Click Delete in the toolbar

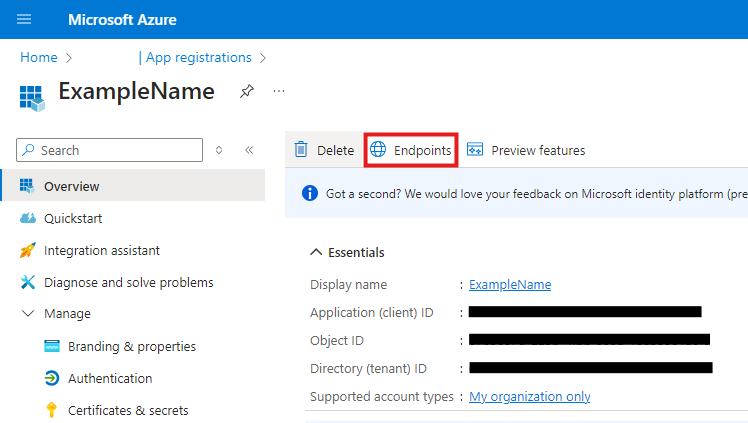(324, 150)
